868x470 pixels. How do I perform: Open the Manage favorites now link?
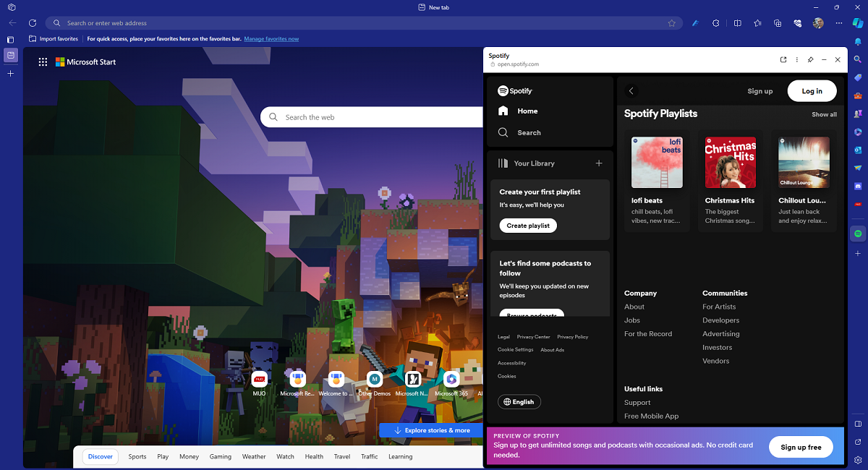271,38
